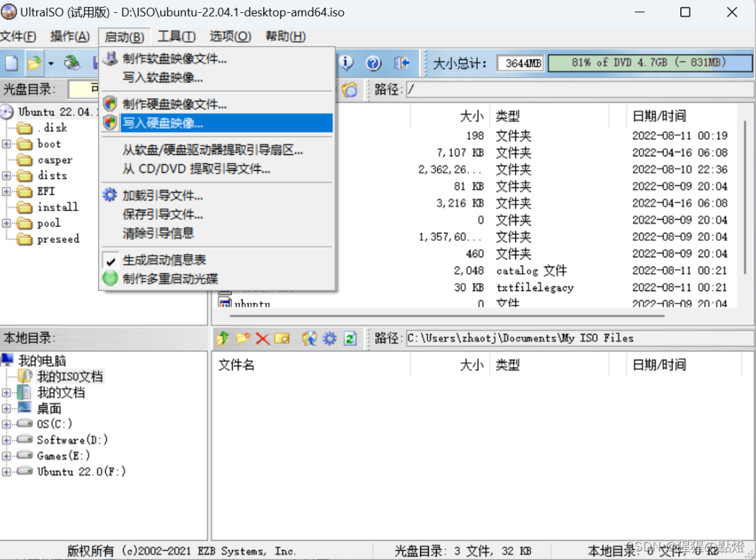Choose 制作多重启动光碟 menu entry
Image resolution: width=756 pixels, height=560 pixels.
pyautogui.click(x=217, y=279)
